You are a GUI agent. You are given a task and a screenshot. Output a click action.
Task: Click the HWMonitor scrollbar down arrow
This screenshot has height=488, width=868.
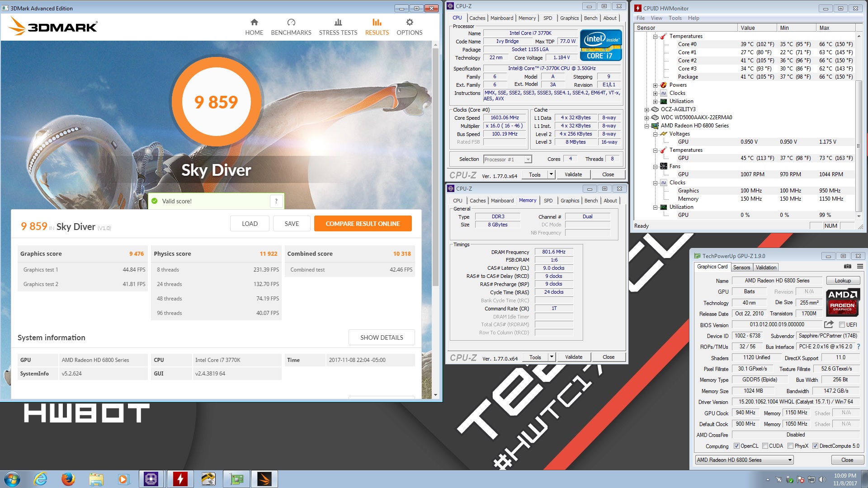[859, 216]
